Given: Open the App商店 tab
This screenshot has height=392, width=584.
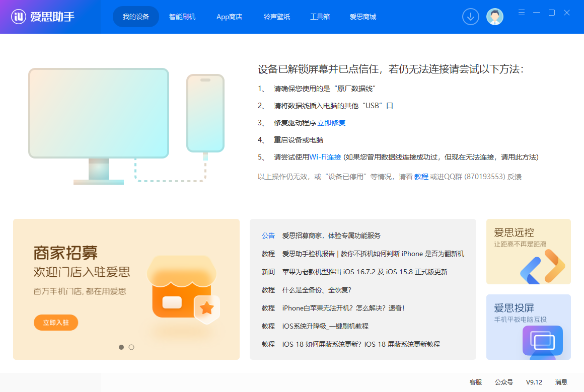Looking at the screenshot, I should coord(230,17).
